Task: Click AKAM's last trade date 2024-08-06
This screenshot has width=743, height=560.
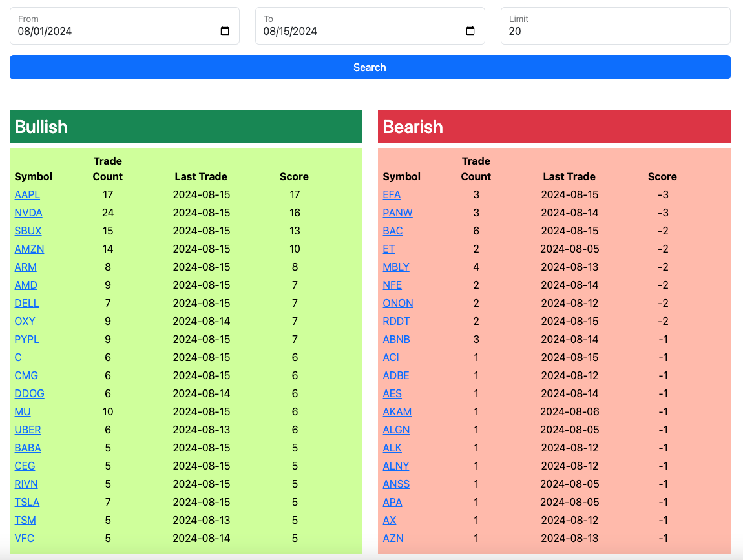Action: pyautogui.click(x=570, y=411)
